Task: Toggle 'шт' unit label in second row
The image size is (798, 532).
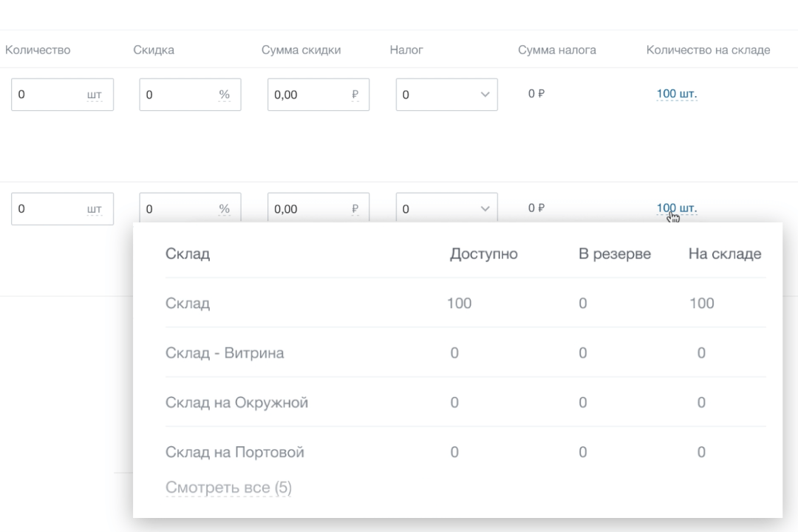Action: point(94,209)
